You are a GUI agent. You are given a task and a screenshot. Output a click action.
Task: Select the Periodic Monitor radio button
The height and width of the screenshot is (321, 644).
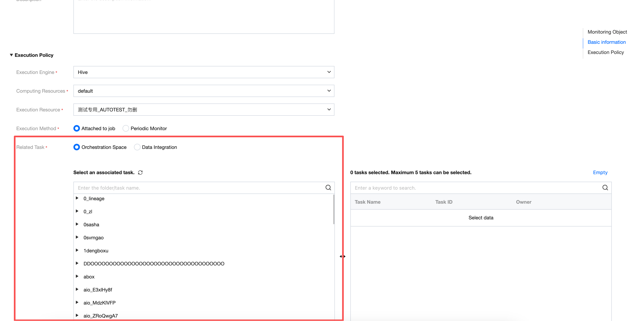click(x=126, y=128)
